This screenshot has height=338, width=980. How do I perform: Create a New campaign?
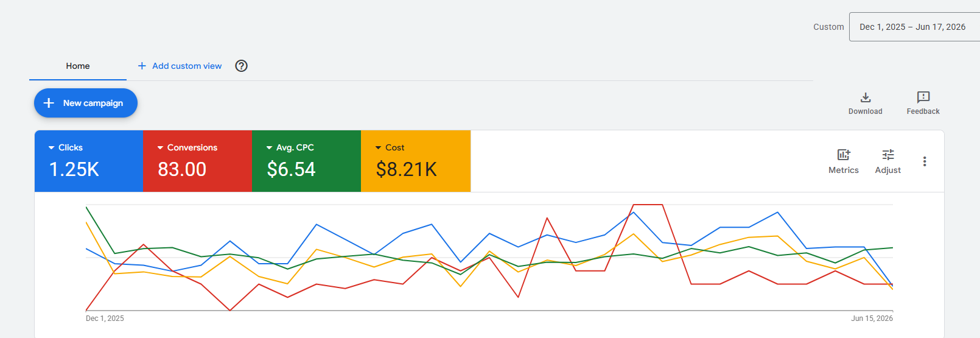(86, 103)
